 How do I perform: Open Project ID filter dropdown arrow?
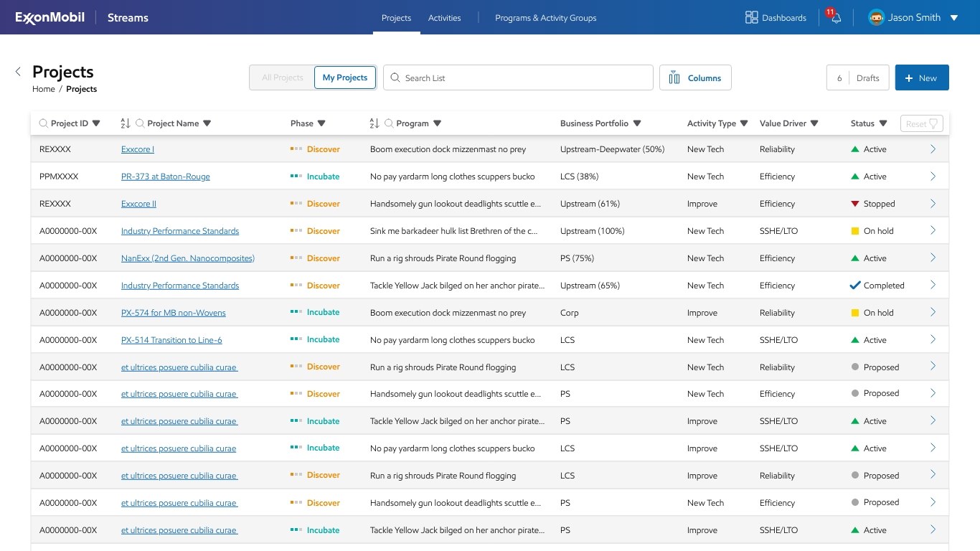96,123
